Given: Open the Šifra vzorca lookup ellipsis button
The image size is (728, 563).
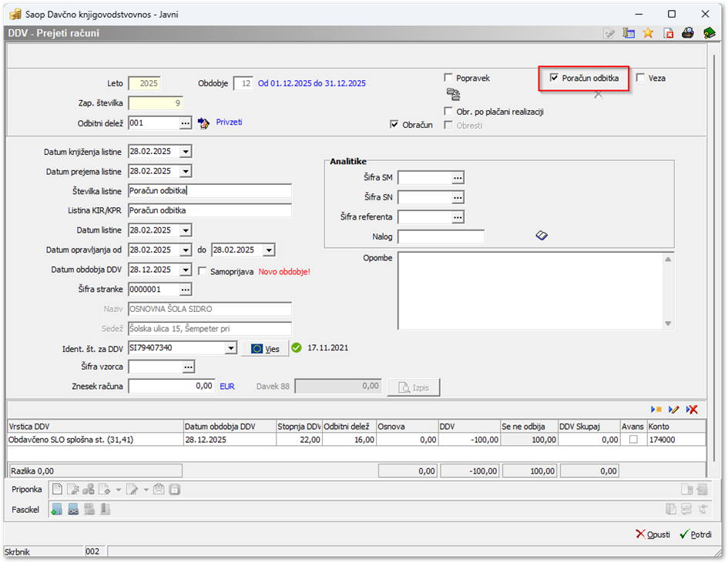Looking at the screenshot, I should click(x=188, y=367).
